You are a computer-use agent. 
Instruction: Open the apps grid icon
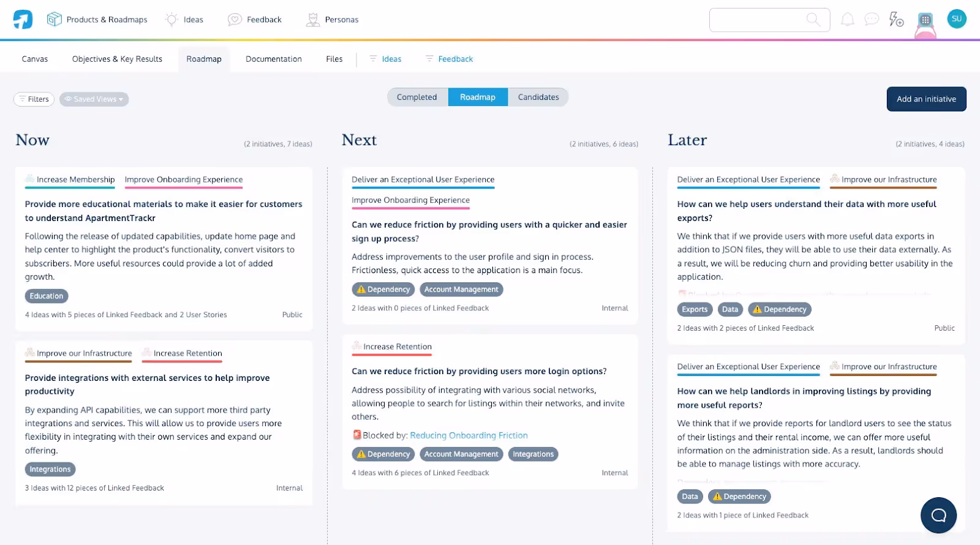tap(925, 20)
